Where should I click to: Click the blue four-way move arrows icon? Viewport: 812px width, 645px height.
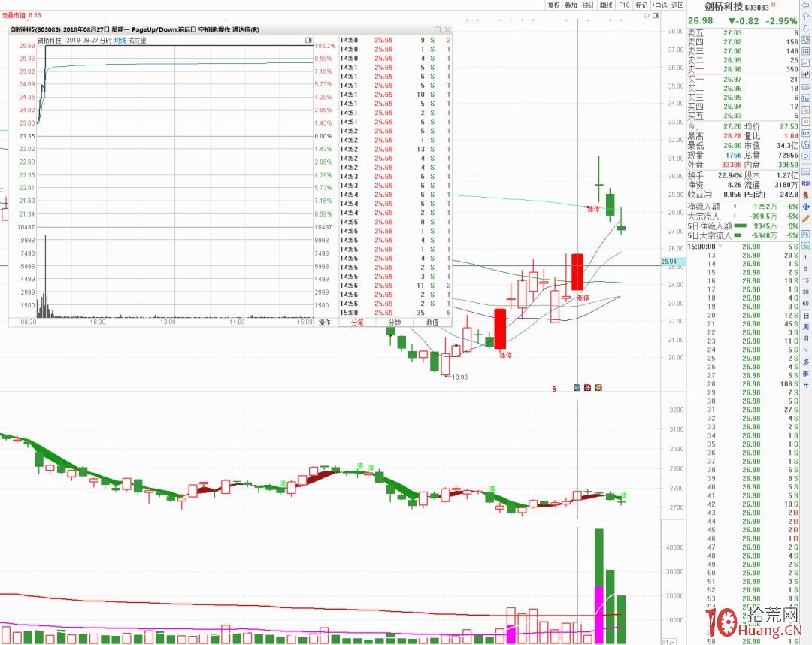(x=806, y=207)
